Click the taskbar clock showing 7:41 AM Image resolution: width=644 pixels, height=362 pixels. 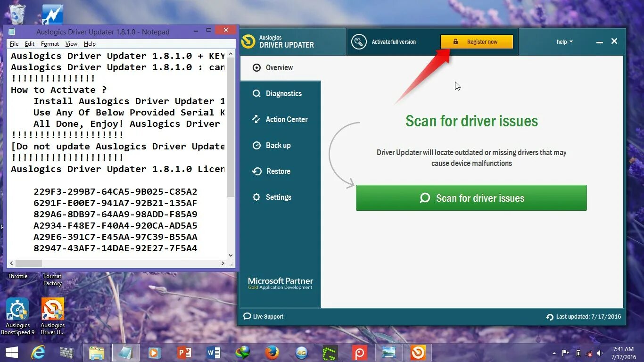coord(623,353)
